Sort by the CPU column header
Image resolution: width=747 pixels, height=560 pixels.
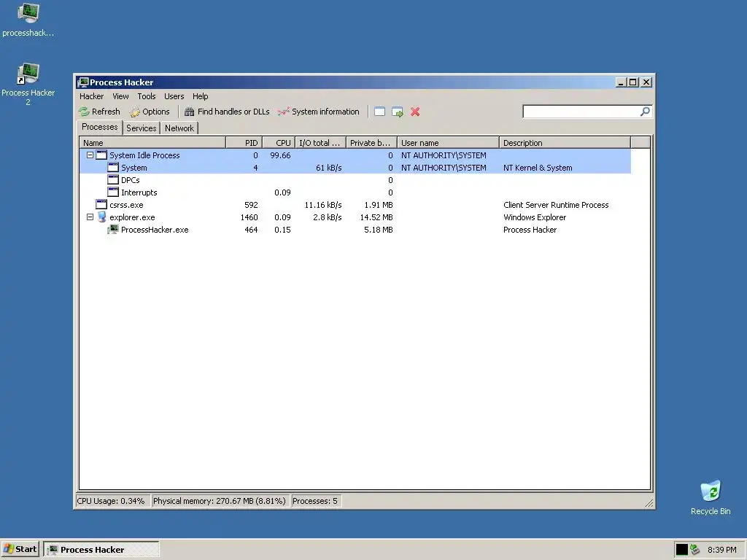click(x=279, y=143)
